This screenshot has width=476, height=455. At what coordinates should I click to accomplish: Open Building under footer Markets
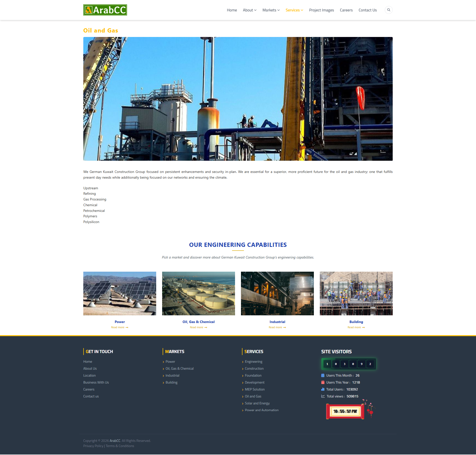point(172,382)
